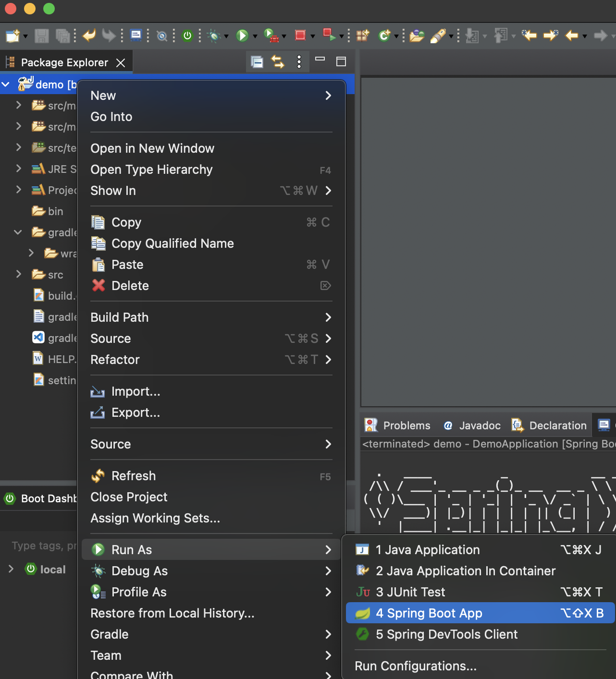This screenshot has height=679, width=616.
Task: Open the New submenu
Action: [x=211, y=96]
